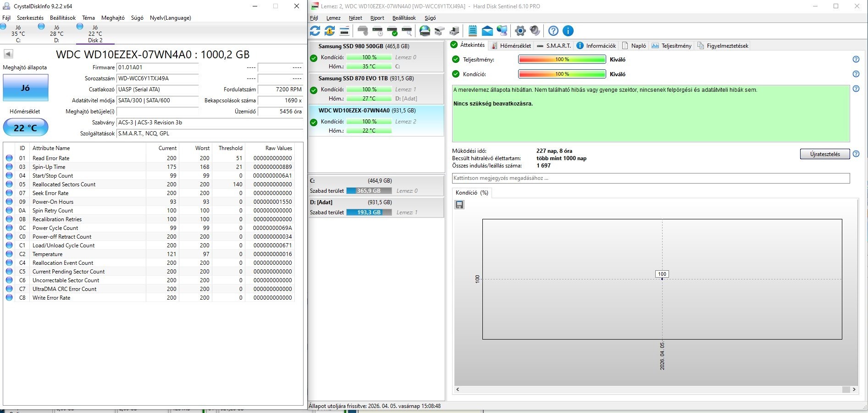868x413 pixels.
Task: Open Lemez menu in Hard Disk Sentinel
Action: pos(333,18)
